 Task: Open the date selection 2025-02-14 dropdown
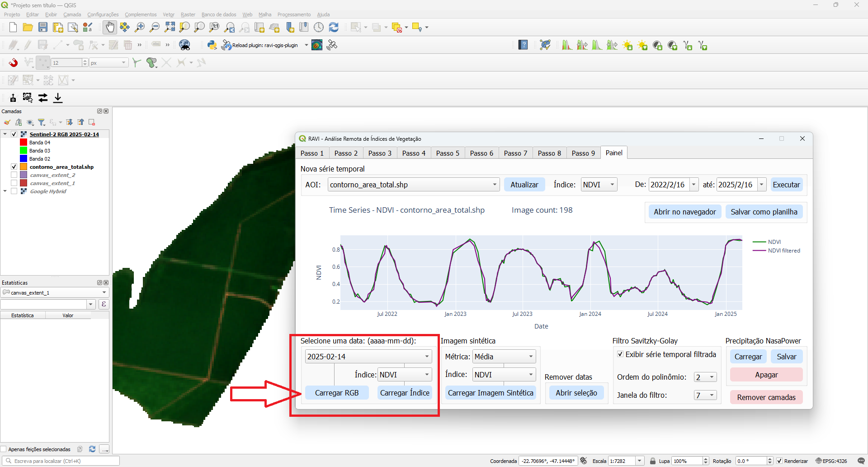coord(368,357)
